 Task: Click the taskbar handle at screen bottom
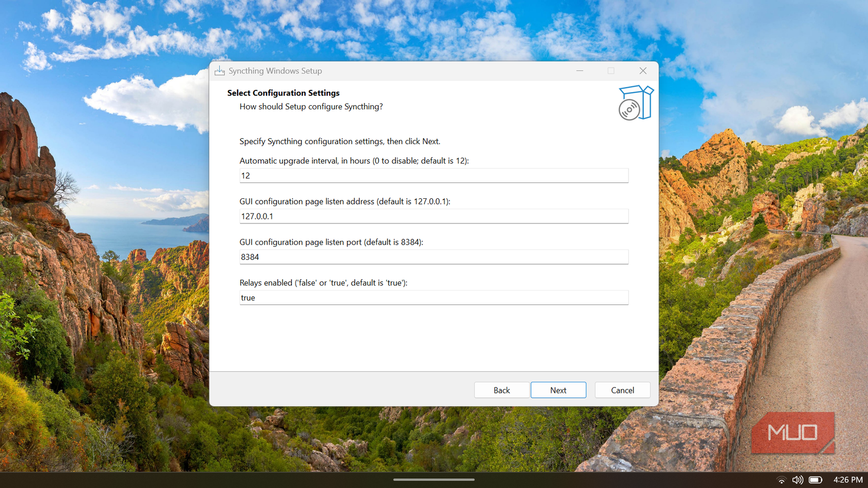(x=434, y=480)
